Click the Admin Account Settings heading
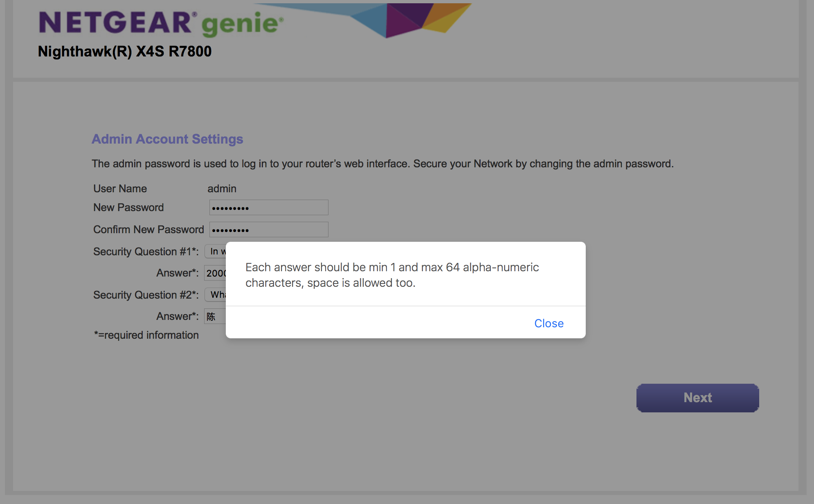 click(167, 139)
